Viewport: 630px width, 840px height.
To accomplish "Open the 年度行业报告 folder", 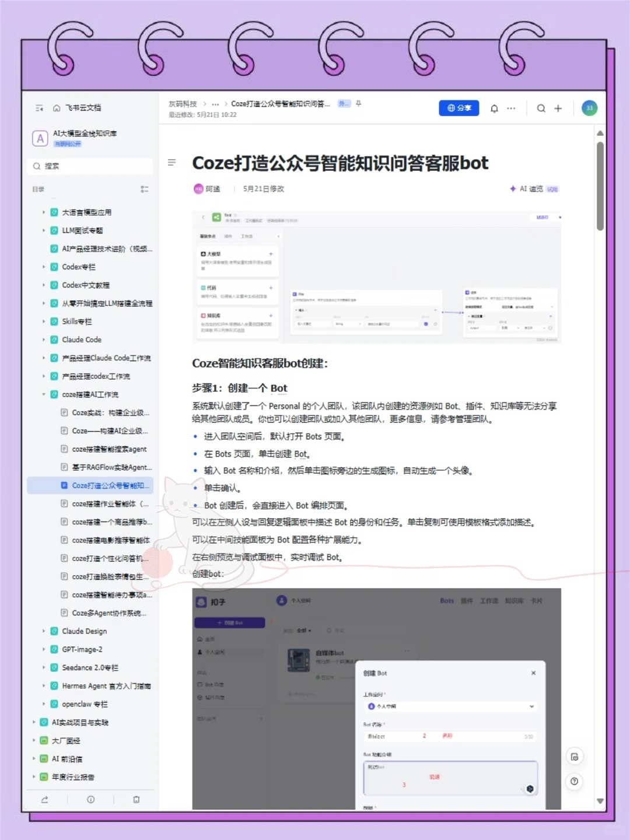I will pyautogui.click(x=73, y=777).
